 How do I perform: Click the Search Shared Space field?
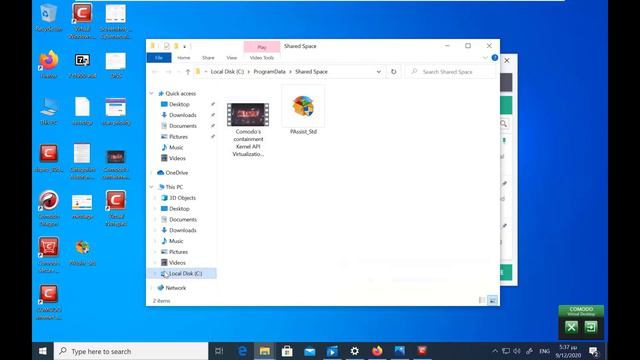(x=451, y=71)
